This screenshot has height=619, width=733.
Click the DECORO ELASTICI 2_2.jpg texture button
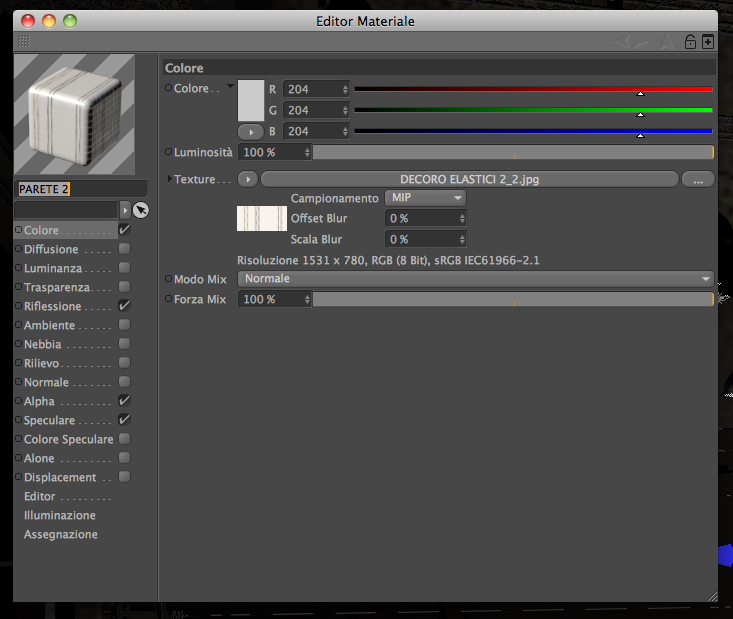pyautogui.click(x=469, y=180)
